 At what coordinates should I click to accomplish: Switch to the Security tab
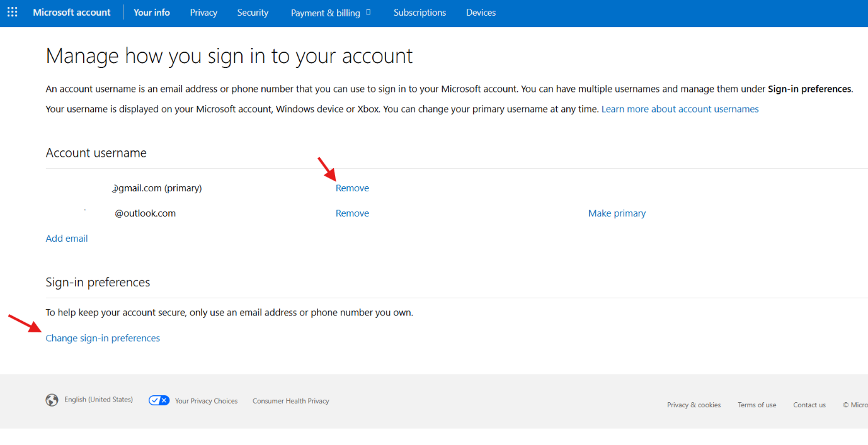(x=253, y=13)
